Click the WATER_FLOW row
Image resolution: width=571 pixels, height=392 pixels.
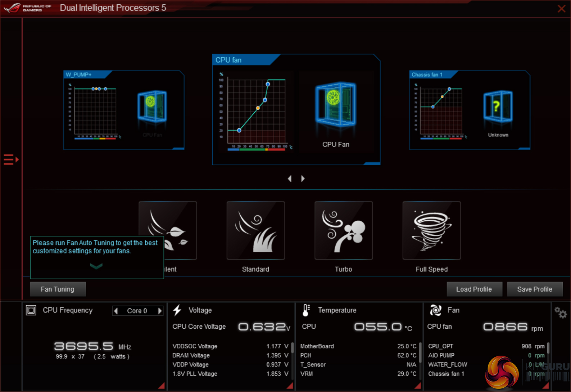pos(486,365)
